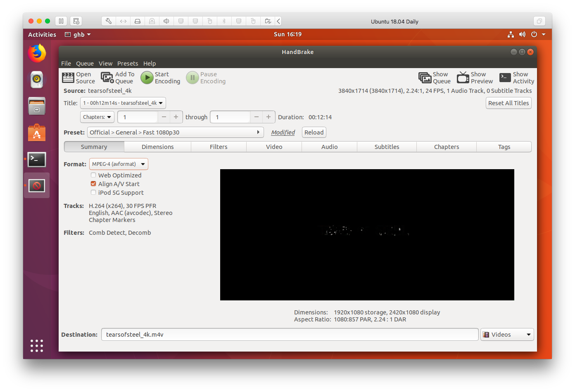Expand the system menu arrow in top bar
Image resolution: width=575 pixels, height=392 pixels.
pos(544,34)
